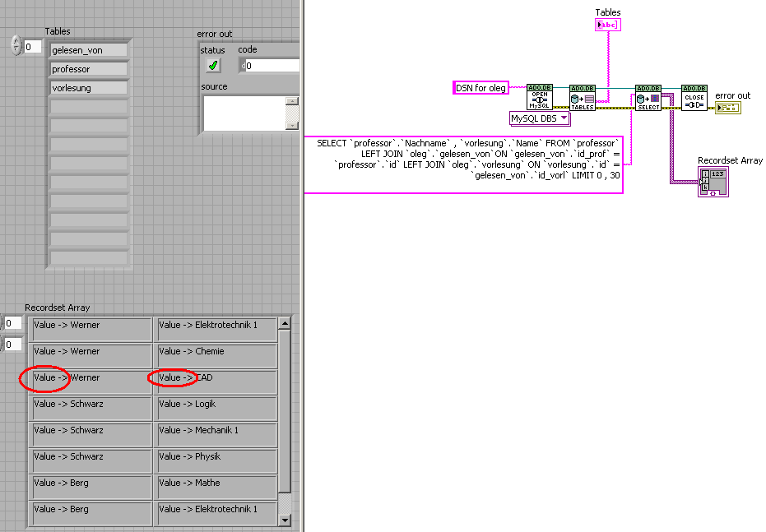
Task: Click the Tables array index value
Action: tap(33, 47)
